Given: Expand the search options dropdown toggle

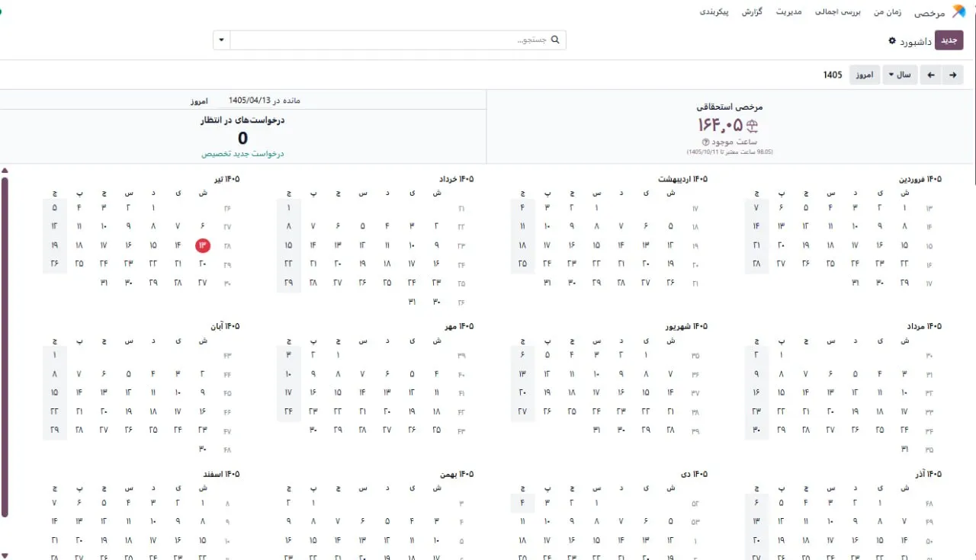Looking at the screenshot, I should coord(221,40).
